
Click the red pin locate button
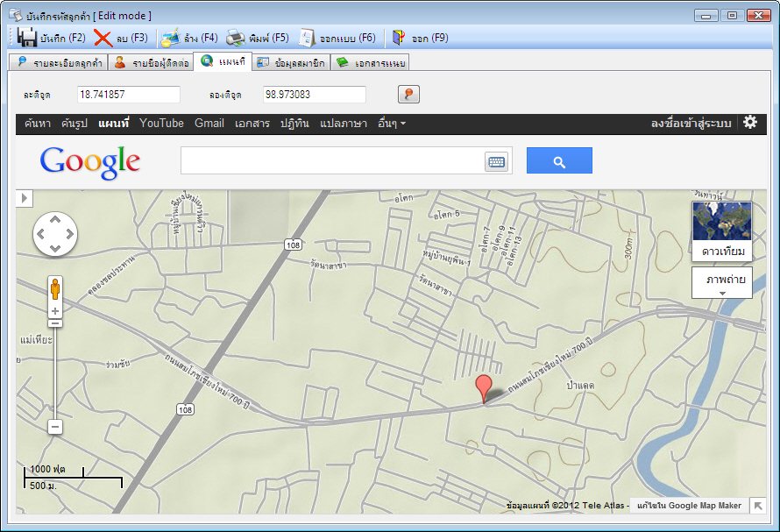(x=408, y=94)
